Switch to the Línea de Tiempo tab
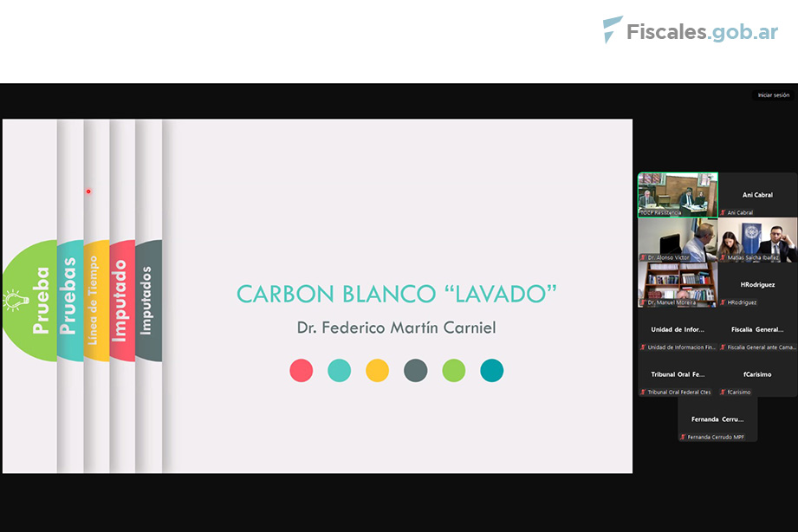 (95, 301)
